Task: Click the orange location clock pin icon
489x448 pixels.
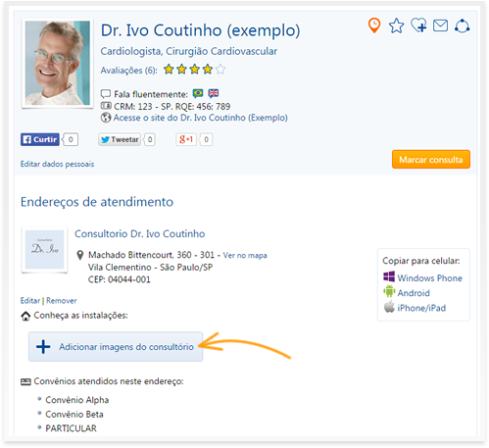Action: [x=374, y=25]
